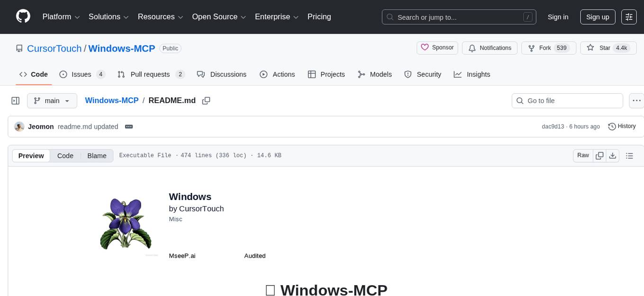The image size is (644, 296).
Task: Copy the raw README contents
Action: click(599, 155)
